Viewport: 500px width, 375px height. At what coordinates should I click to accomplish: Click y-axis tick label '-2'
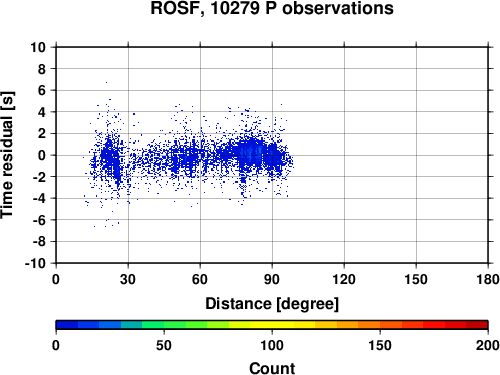(x=39, y=177)
